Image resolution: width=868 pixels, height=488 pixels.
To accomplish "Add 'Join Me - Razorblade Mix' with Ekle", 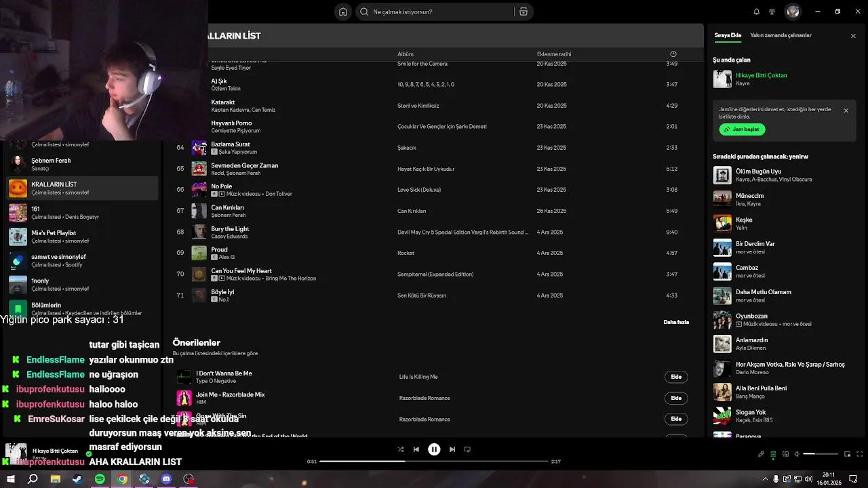I will [676, 398].
